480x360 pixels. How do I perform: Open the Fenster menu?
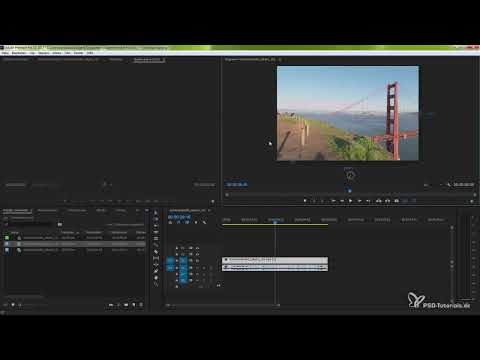(79, 53)
